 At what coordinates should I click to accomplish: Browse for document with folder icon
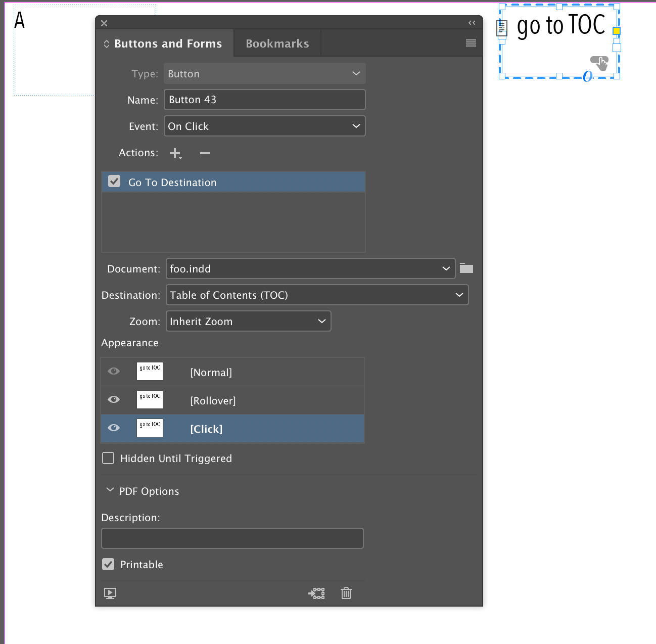(466, 268)
